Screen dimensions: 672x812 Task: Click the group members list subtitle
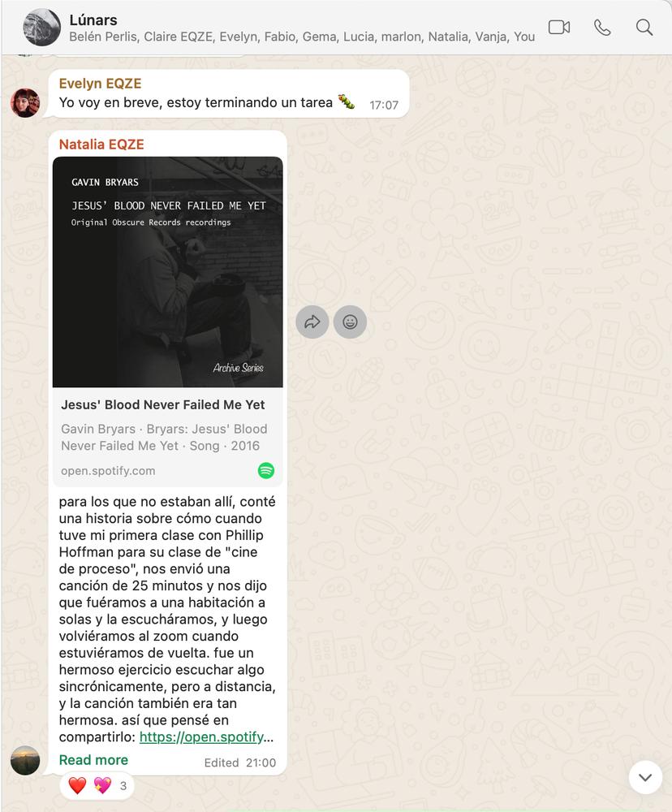coord(302,37)
